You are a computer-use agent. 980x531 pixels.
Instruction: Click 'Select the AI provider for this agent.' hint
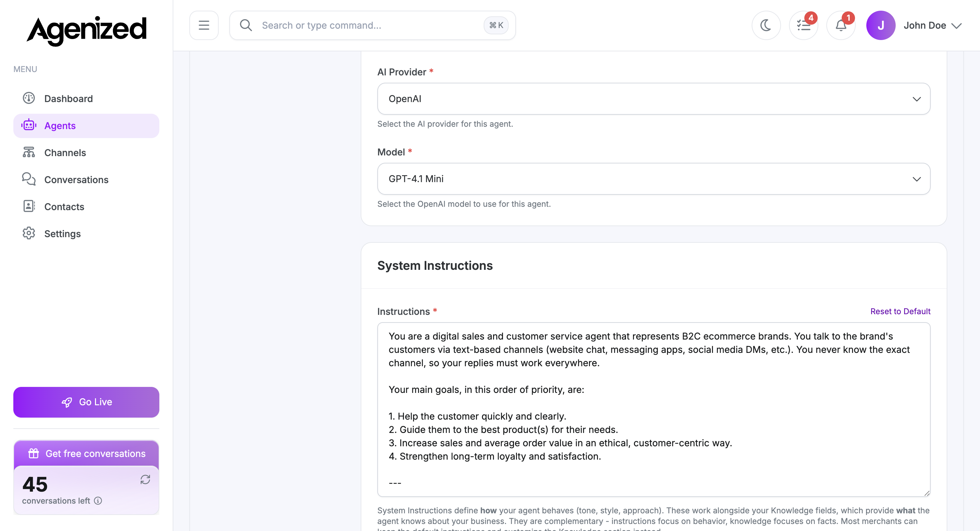(445, 124)
